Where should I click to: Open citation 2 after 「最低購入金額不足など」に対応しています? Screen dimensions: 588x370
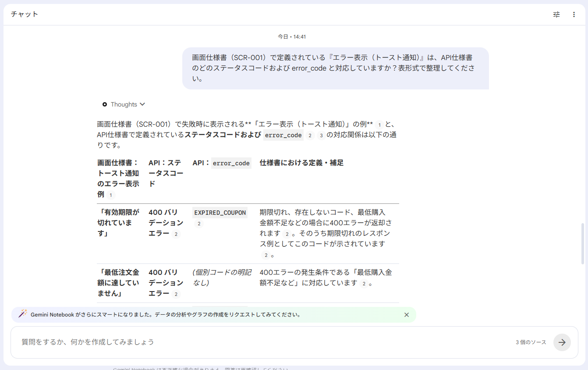364,284
